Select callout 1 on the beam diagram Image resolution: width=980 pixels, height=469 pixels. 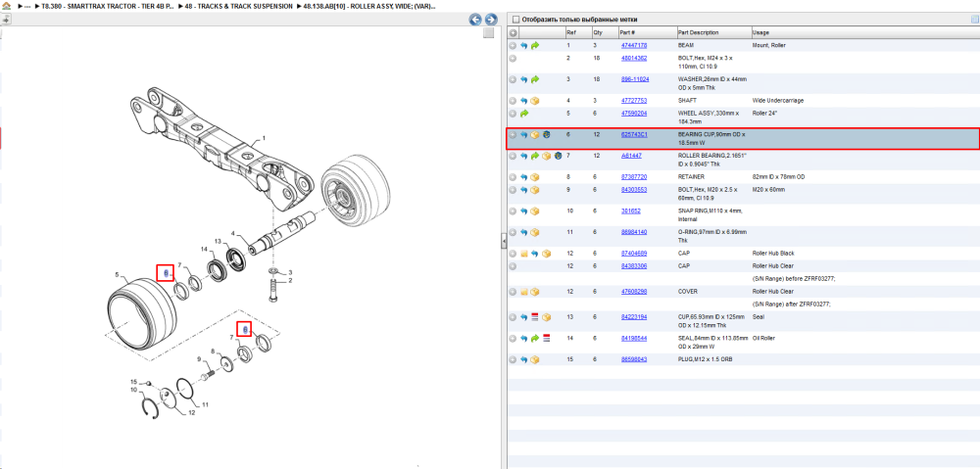(x=264, y=138)
